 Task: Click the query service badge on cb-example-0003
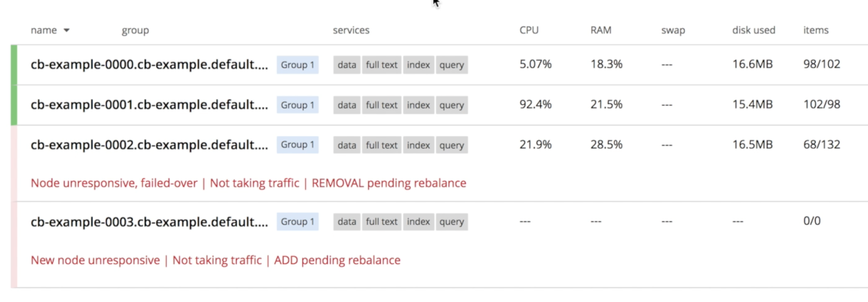(x=451, y=222)
